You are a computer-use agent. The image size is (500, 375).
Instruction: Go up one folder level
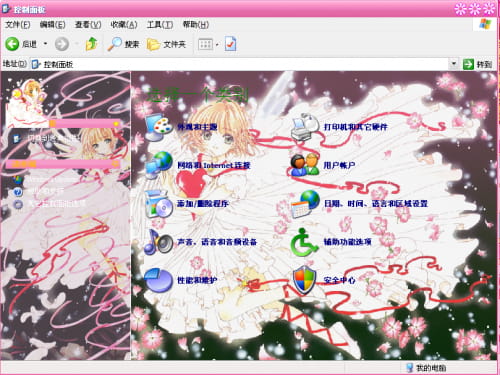(x=91, y=44)
